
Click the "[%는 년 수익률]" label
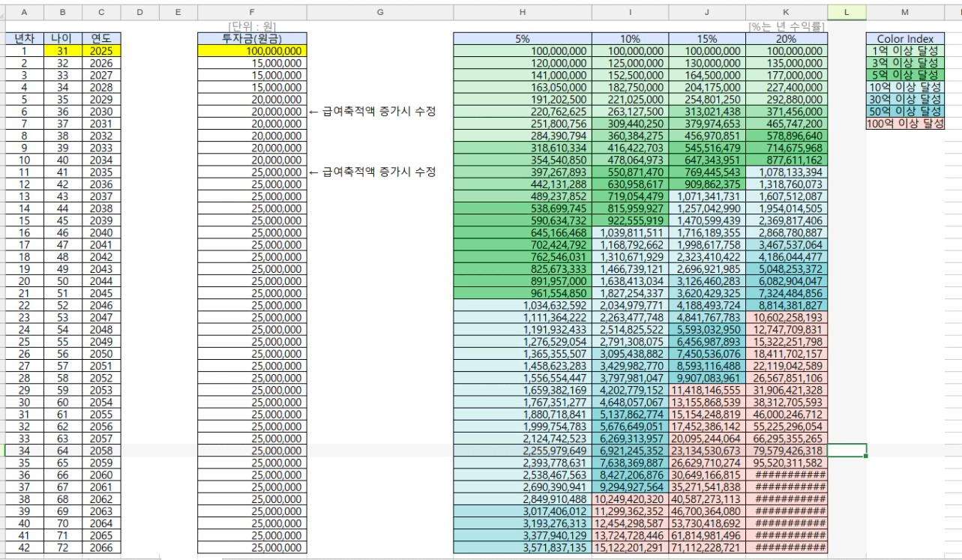coord(786,27)
